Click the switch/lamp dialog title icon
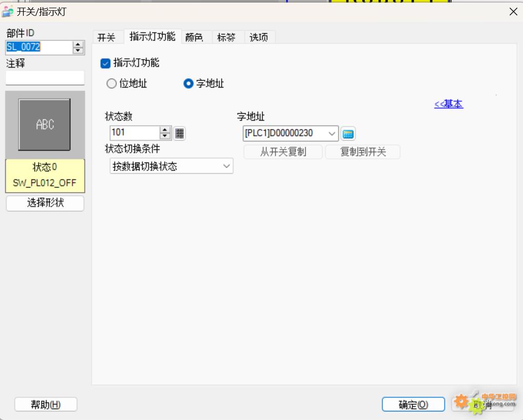This screenshot has width=523, height=420. [8, 11]
